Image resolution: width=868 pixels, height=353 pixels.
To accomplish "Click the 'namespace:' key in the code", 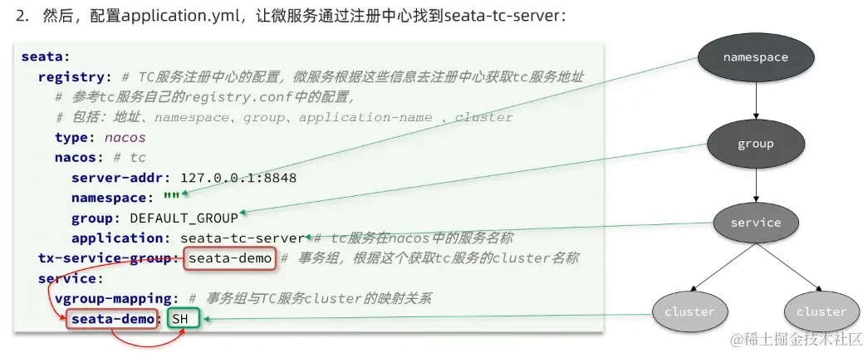I will coord(112,198).
